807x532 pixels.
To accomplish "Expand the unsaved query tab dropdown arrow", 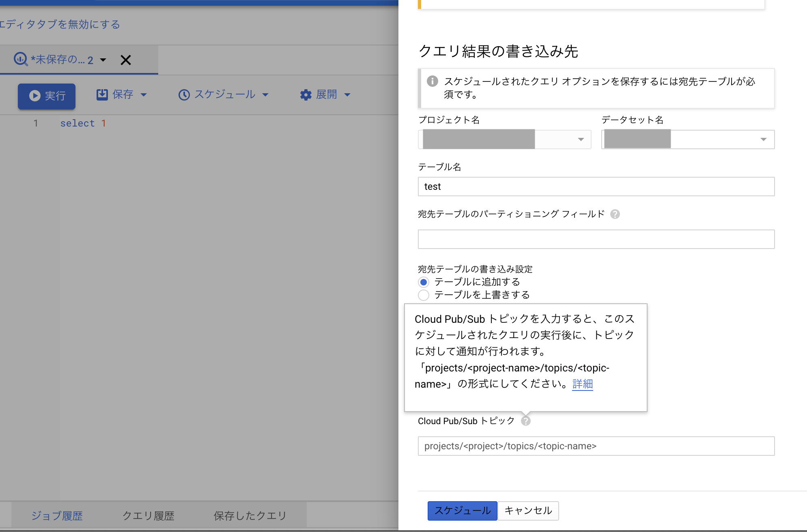I will click(x=103, y=60).
